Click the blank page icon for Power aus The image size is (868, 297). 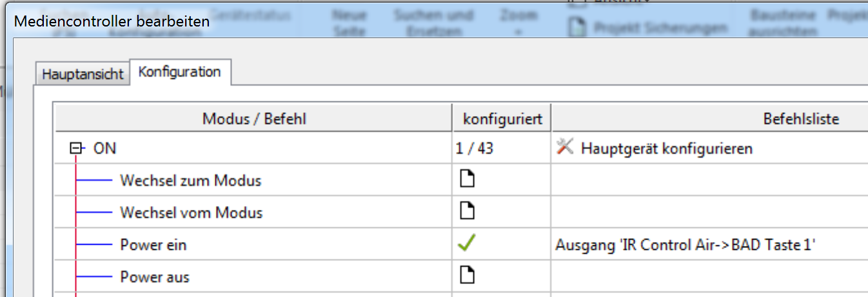[466, 276]
